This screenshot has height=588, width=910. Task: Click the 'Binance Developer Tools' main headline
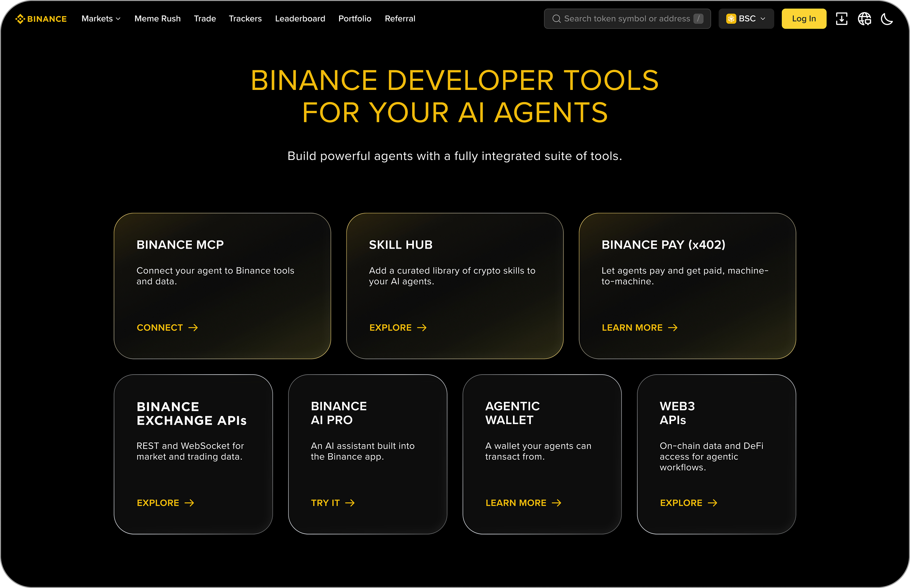point(455,96)
